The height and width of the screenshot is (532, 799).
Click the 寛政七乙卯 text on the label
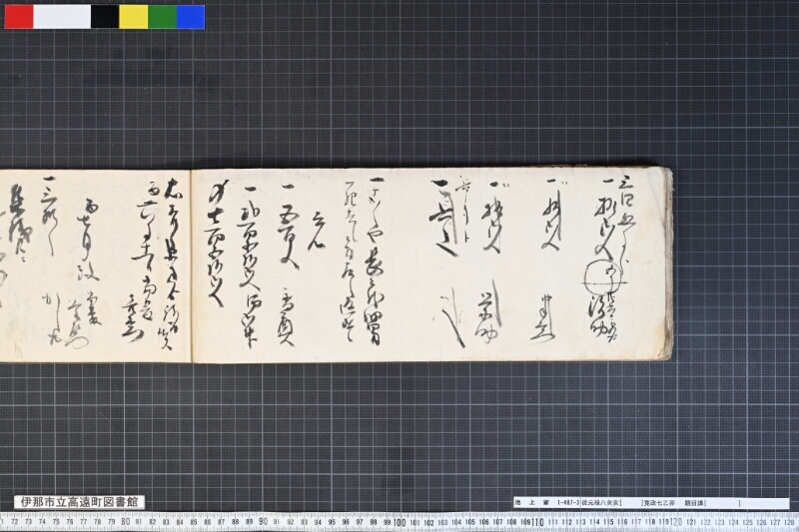click(659, 502)
